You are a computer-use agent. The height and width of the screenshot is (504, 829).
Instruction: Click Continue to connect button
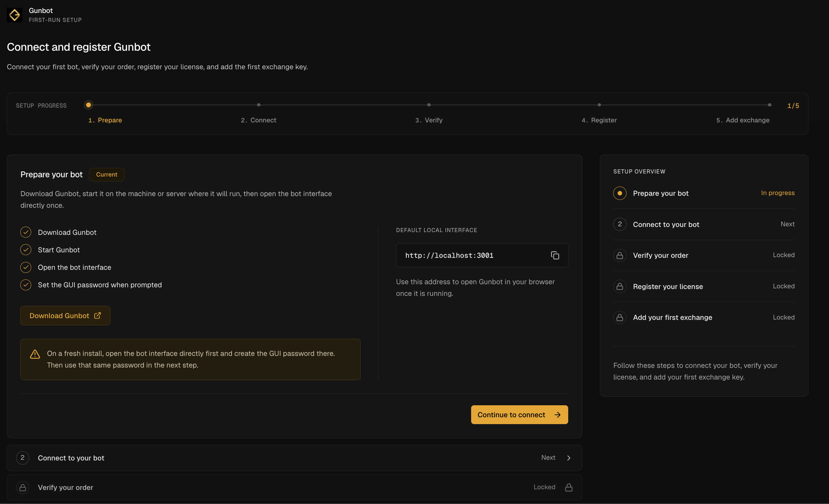[x=519, y=415]
